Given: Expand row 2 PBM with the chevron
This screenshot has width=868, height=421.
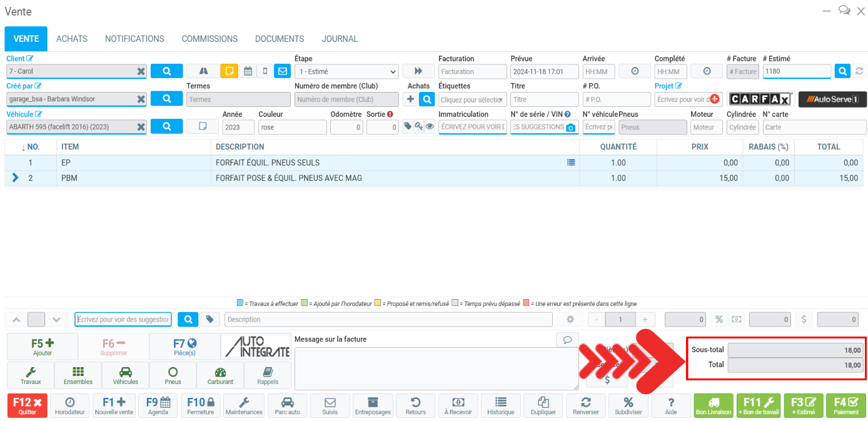Looking at the screenshot, I should coord(16,178).
